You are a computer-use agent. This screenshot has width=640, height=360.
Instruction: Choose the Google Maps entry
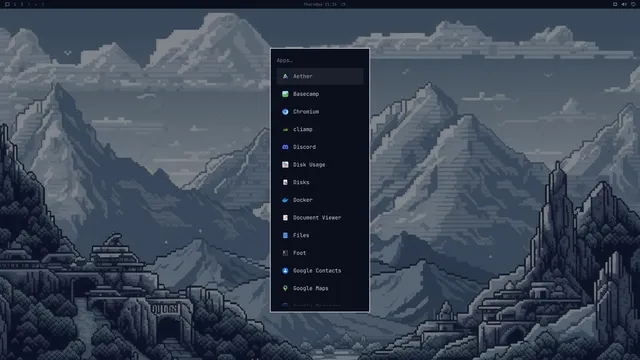click(320, 288)
